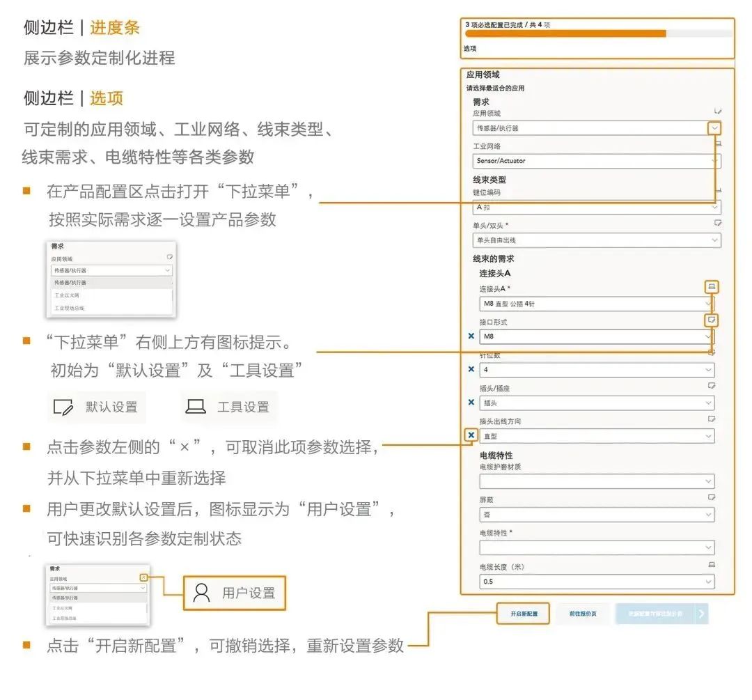
Task: Clear the 插头/插座 selection with its X
Action: (471, 402)
